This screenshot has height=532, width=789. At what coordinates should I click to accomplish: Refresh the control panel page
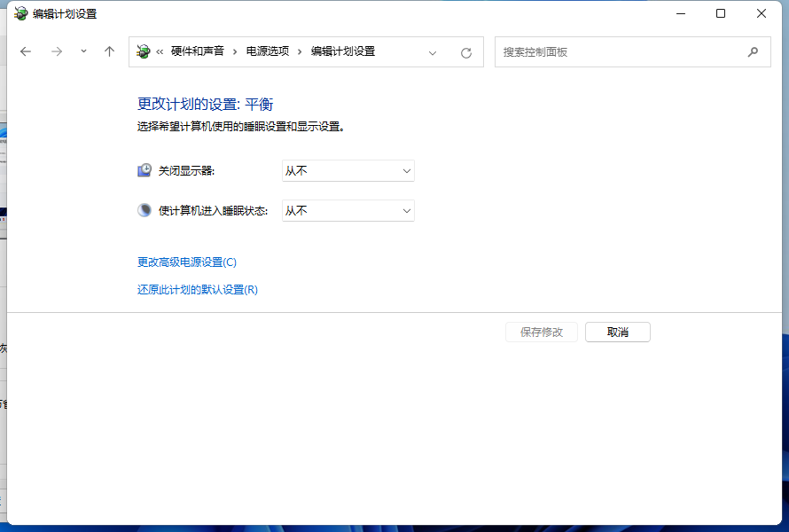coord(466,52)
